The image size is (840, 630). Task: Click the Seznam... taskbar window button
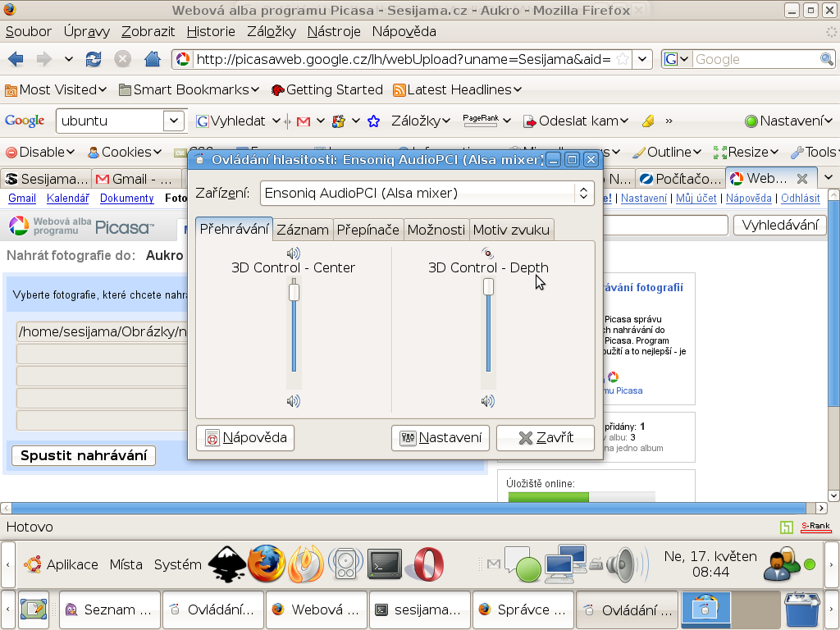click(x=109, y=609)
